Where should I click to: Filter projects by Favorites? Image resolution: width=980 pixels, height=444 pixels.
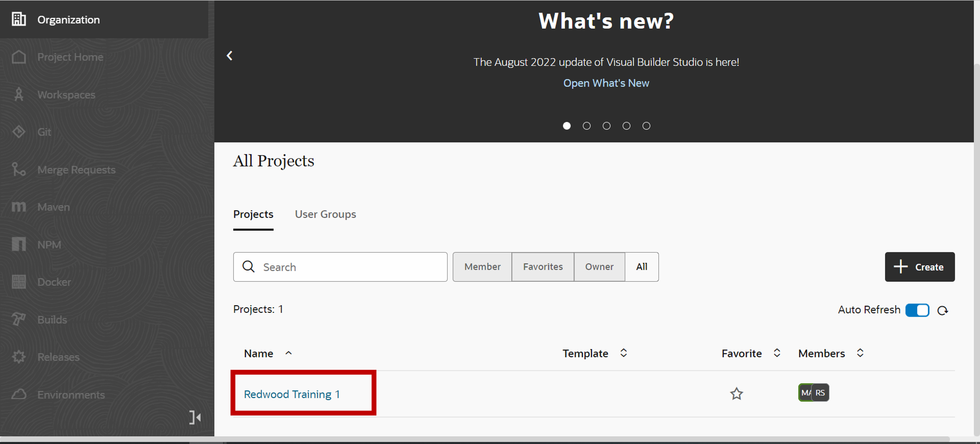[x=543, y=267]
